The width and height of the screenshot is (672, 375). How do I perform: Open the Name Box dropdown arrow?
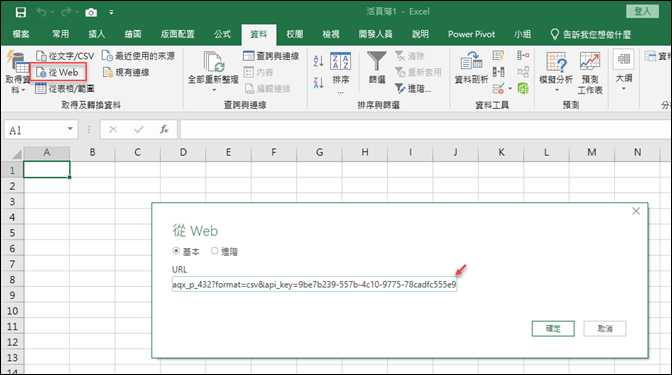pos(70,129)
